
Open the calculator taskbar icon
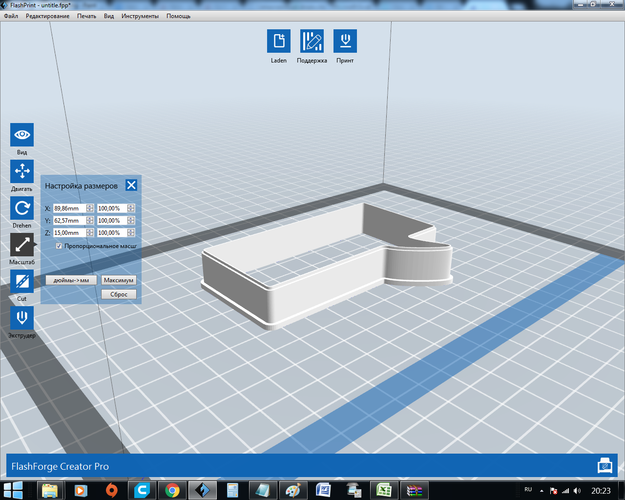(232, 490)
